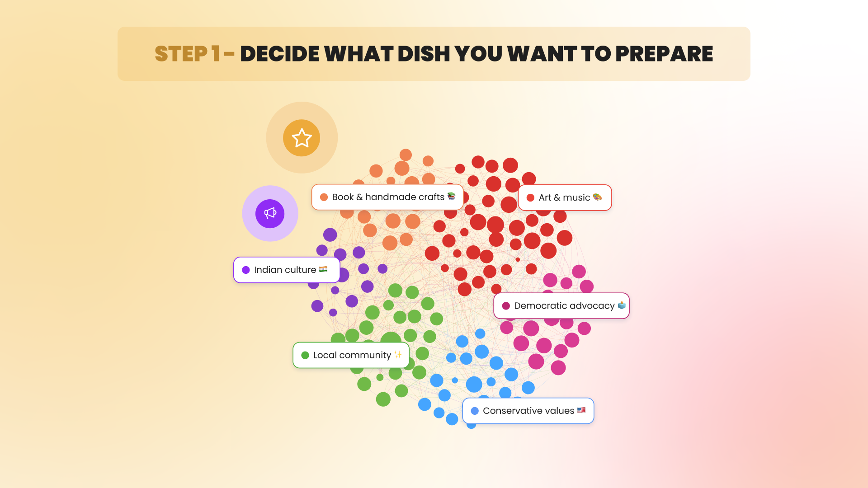Click the megaphone/announcement icon

[270, 213]
